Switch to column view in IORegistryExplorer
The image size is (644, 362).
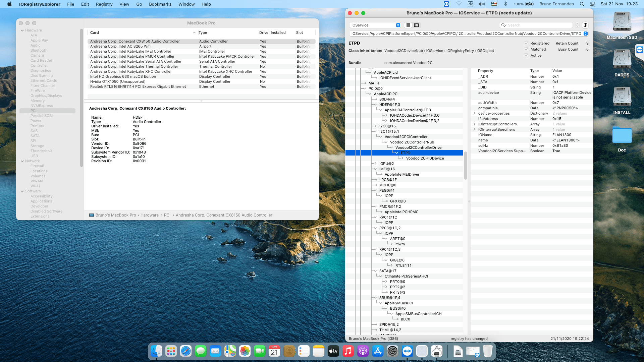416,25
